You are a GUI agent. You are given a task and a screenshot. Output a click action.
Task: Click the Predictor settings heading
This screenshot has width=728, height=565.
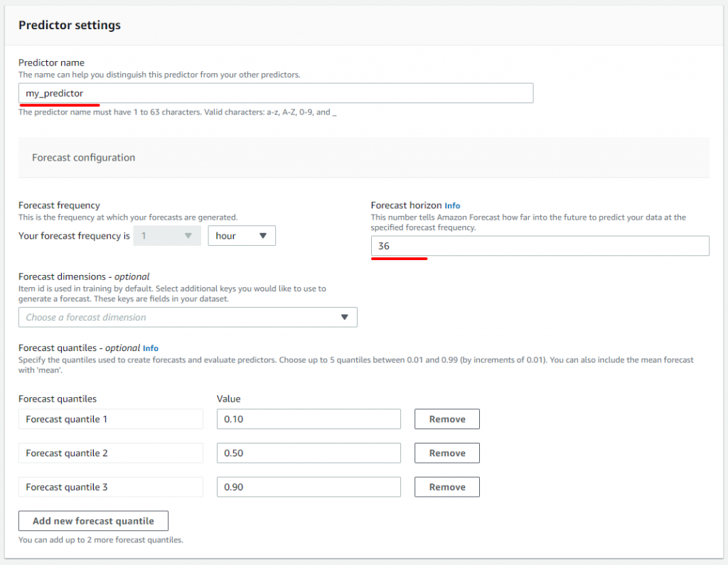coord(70,25)
